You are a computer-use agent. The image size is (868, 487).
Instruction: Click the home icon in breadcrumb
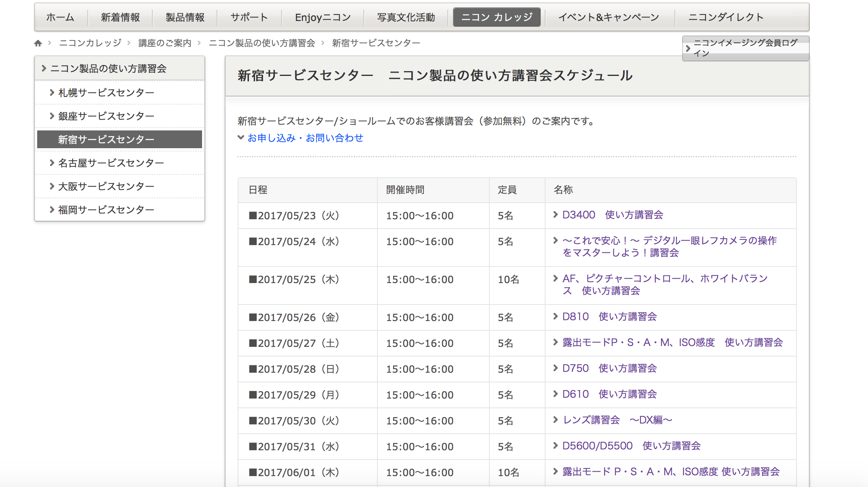(x=38, y=43)
